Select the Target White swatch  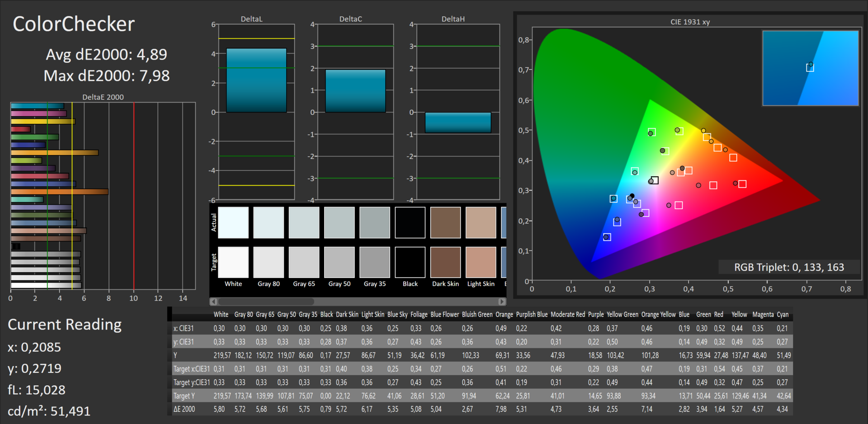(233, 262)
